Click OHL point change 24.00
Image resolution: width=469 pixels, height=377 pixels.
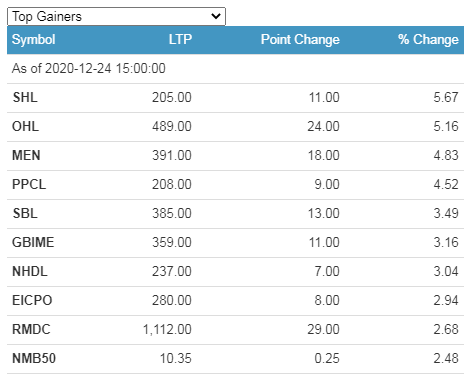323,127
